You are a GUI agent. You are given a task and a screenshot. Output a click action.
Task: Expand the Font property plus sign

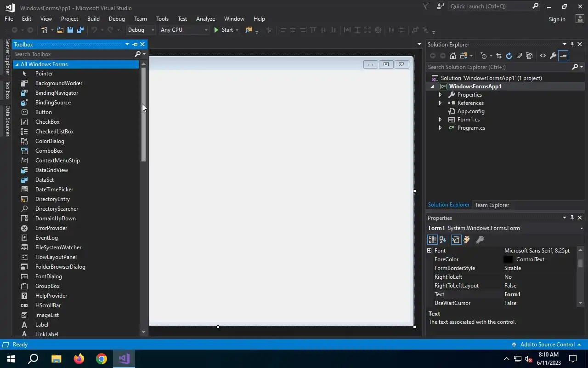(430, 251)
